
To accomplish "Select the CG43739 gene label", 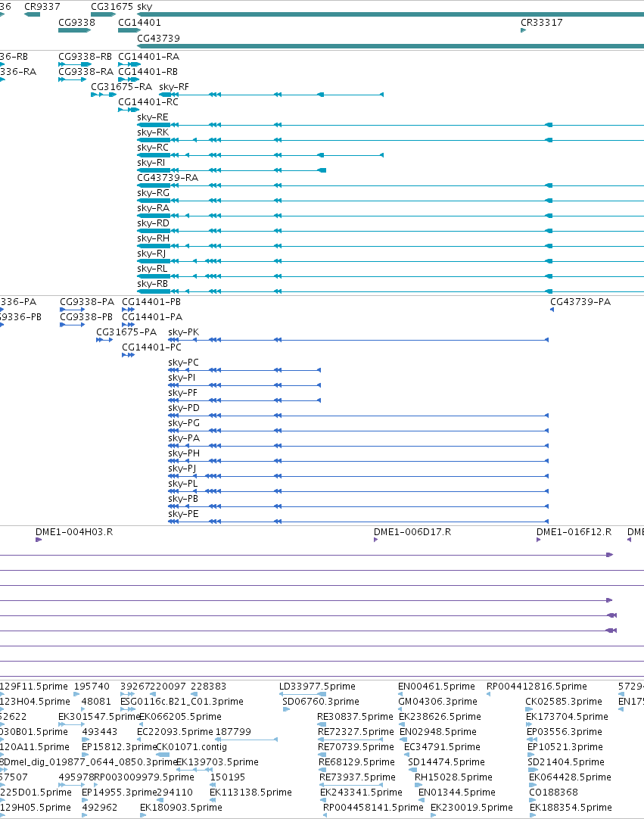I will [158, 38].
